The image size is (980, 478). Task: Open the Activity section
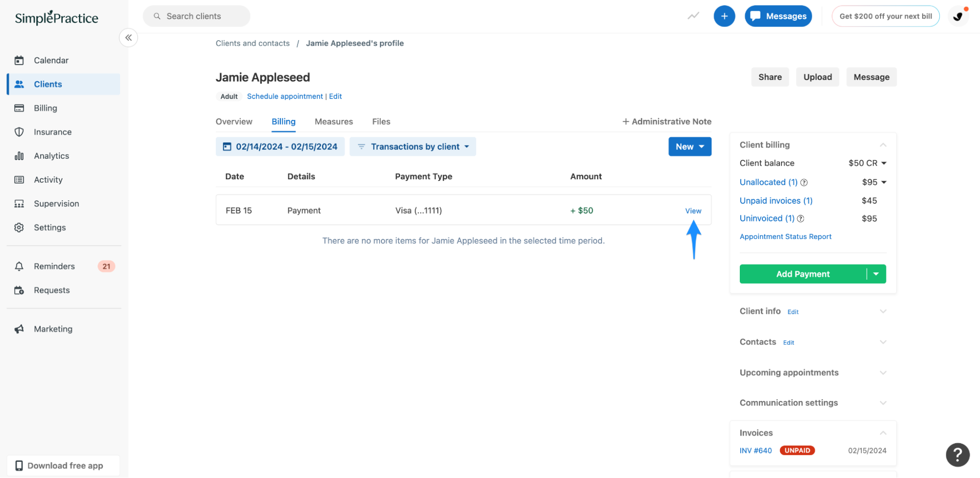(x=48, y=179)
